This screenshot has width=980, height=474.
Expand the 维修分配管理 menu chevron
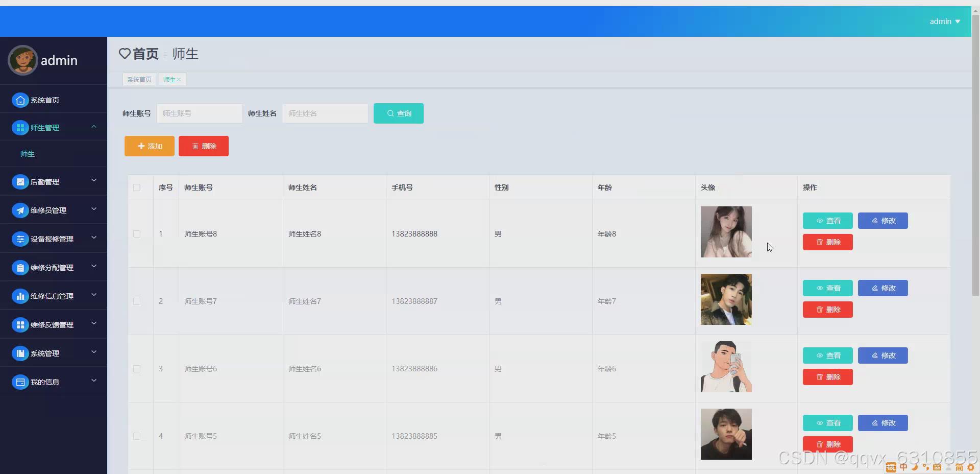pyautogui.click(x=94, y=266)
